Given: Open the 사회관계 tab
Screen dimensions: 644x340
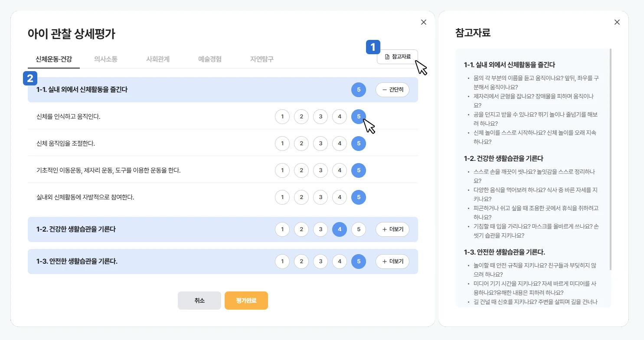Looking at the screenshot, I should point(158,59).
